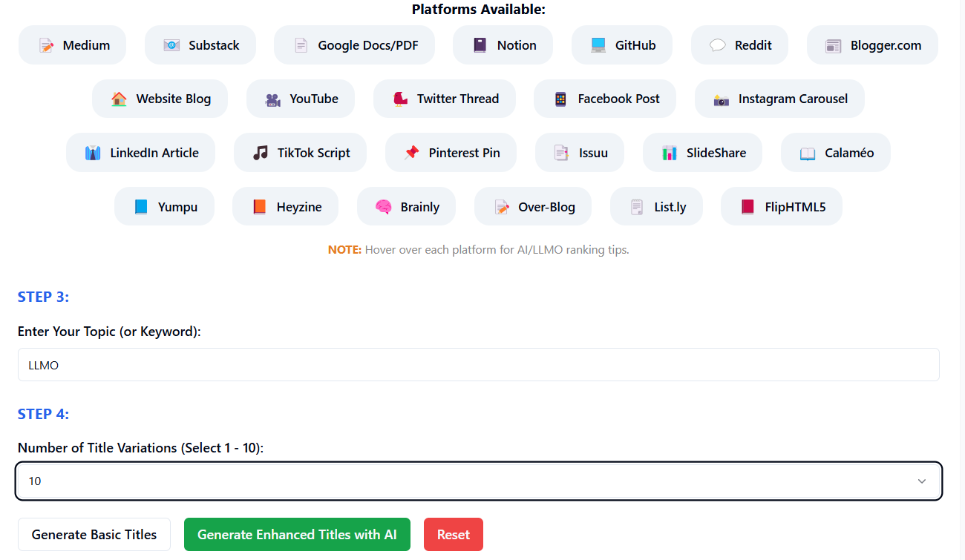Click Generate Enhanced Titles with AI
965x560 pixels.
(x=297, y=534)
